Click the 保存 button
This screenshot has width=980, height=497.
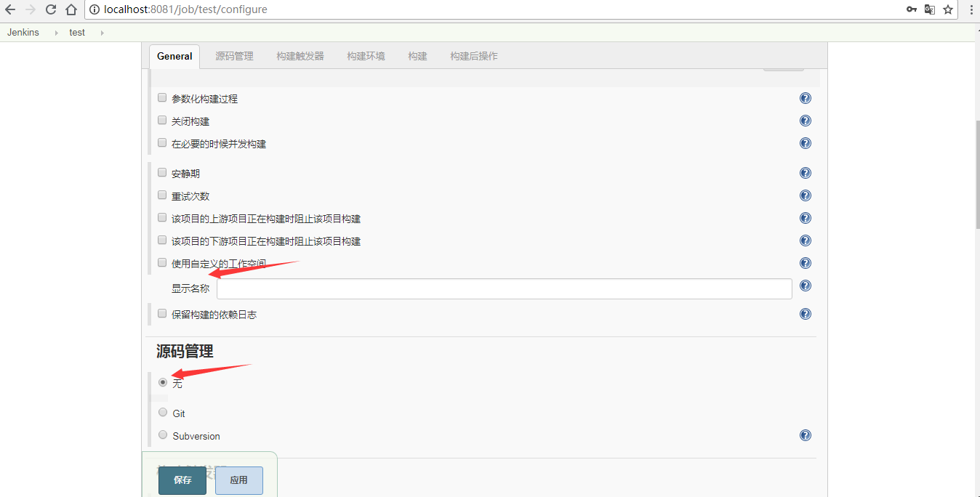pos(182,480)
